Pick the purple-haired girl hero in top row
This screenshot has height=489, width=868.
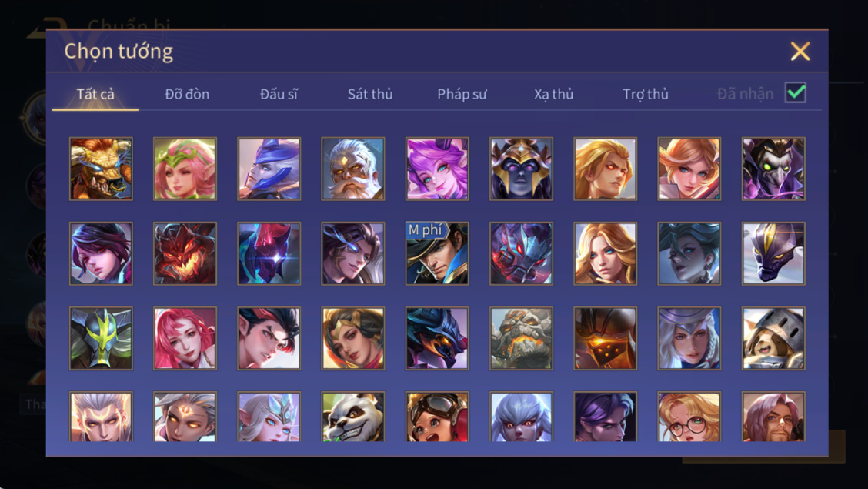[437, 169]
